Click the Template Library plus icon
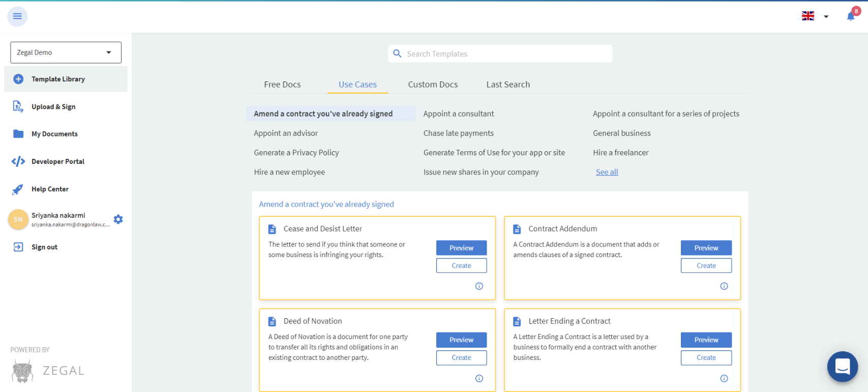The width and height of the screenshot is (868, 392). tap(18, 79)
